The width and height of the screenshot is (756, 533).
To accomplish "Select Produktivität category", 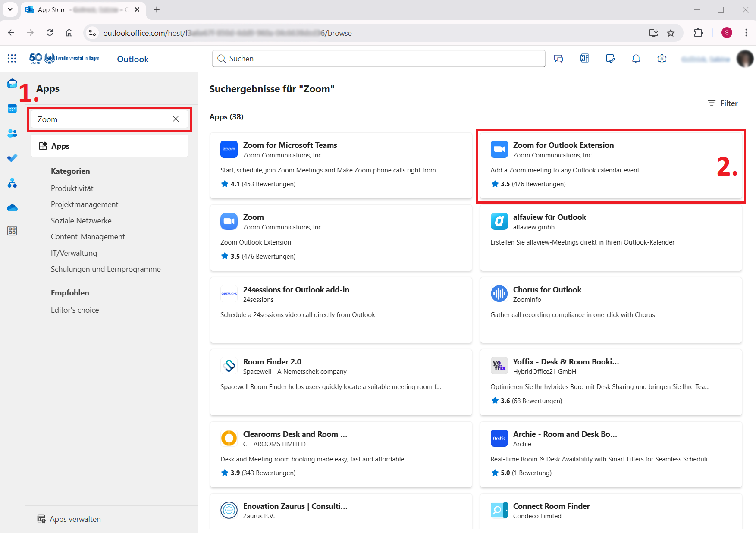I will [x=72, y=188].
